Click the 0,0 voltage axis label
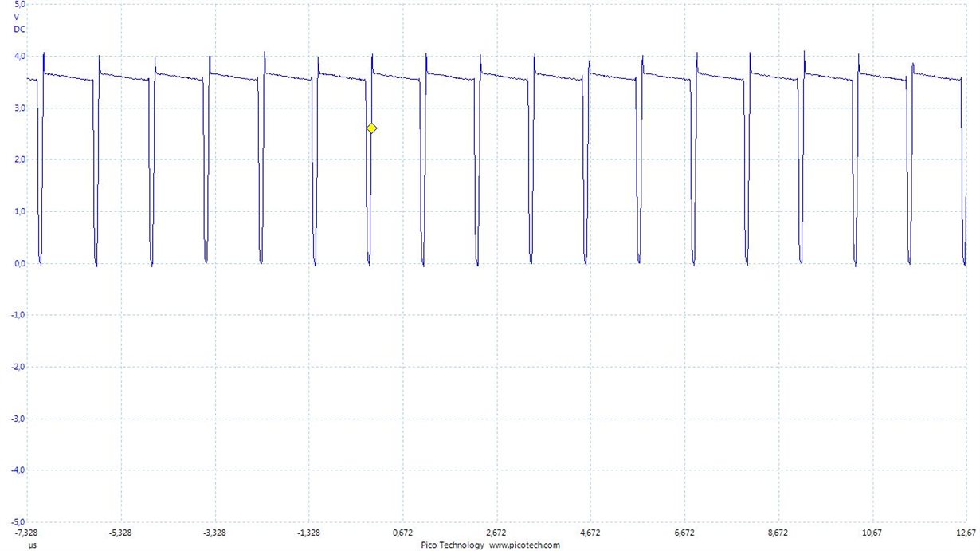980x551 pixels. 20,263
